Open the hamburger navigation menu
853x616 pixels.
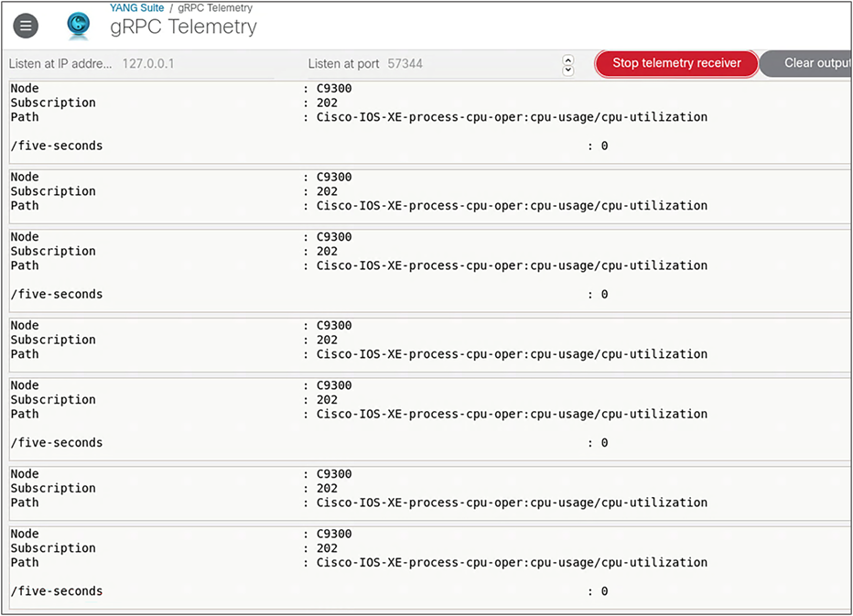(26, 26)
